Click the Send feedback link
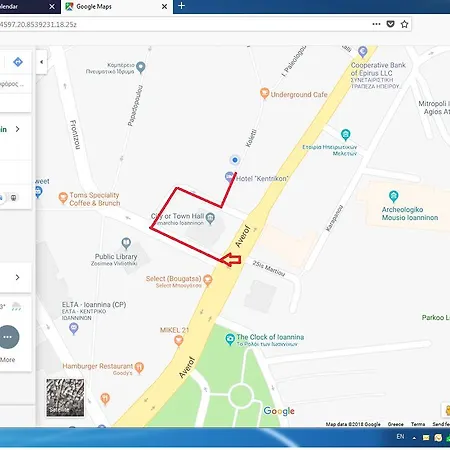The width and height of the screenshot is (450, 450). pyautogui.click(x=441, y=424)
